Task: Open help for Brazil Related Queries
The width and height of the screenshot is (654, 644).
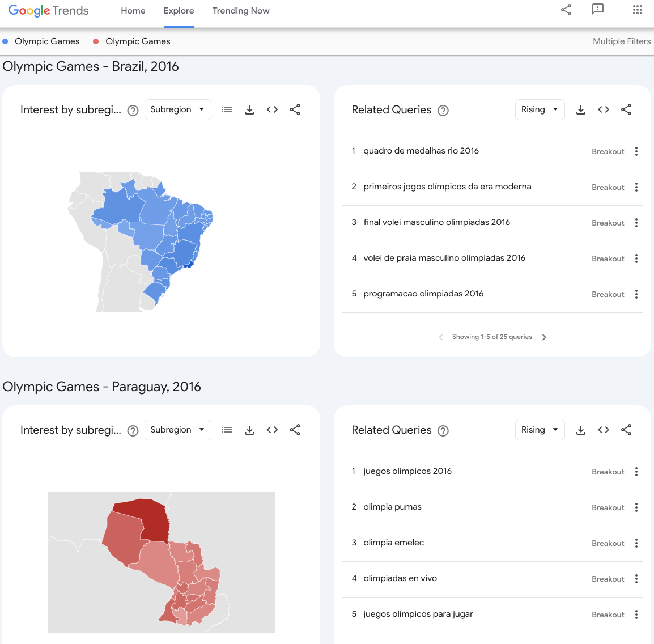Action: click(x=443, y=111)
